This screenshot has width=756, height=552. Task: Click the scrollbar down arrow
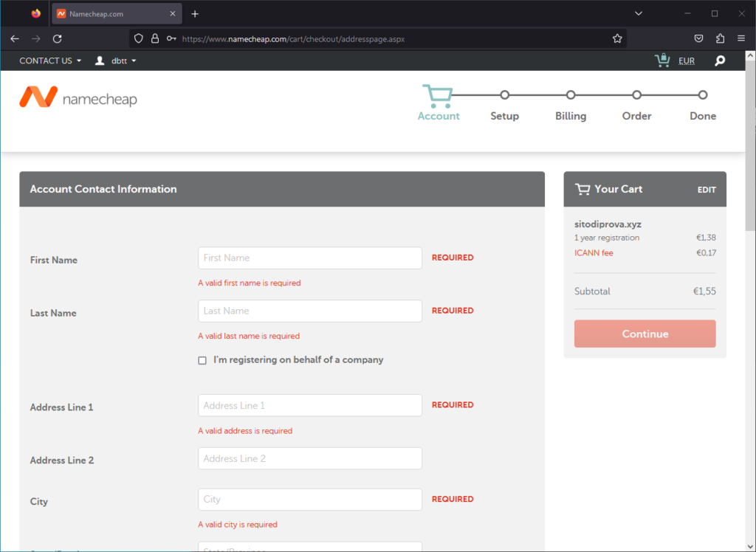pyautogui.click(x=750, y=547)
